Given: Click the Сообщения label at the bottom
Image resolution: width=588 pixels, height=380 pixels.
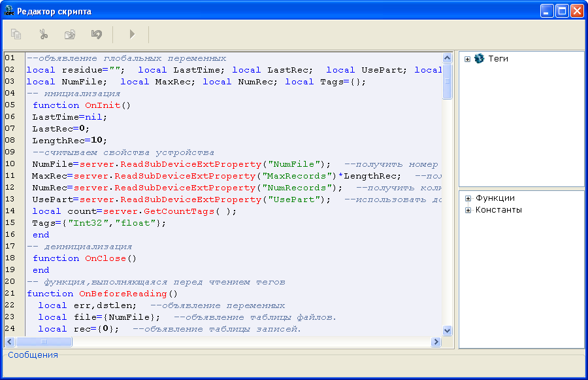Looking at the screenshot, I should 33,355.
